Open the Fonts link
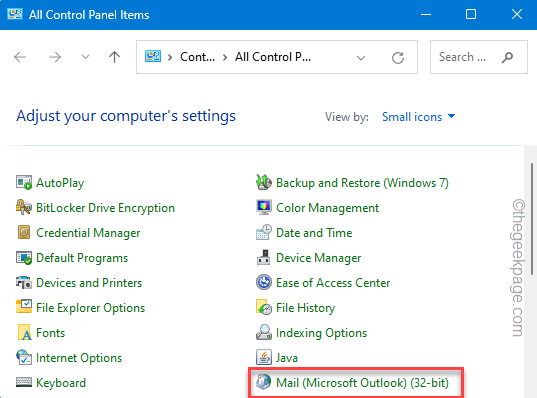Screen dimensions: 537x398 pyautogui.click(x=50, y=333)
